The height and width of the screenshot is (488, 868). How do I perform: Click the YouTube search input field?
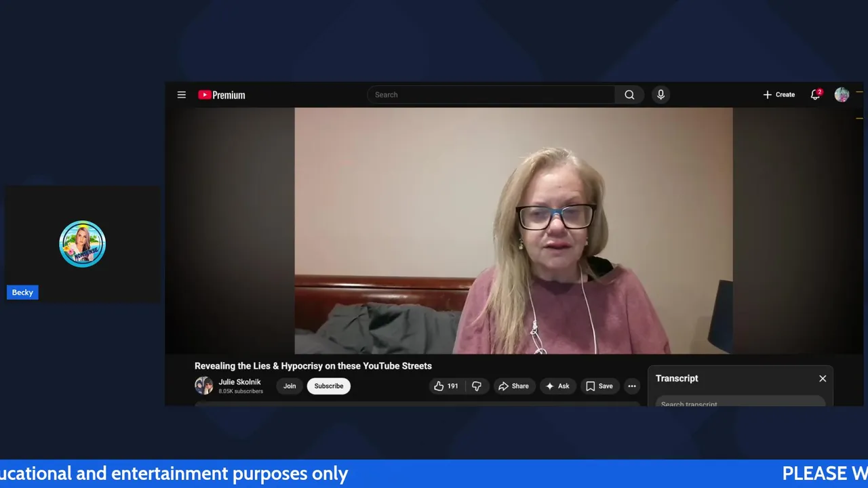tap(492, 95)
